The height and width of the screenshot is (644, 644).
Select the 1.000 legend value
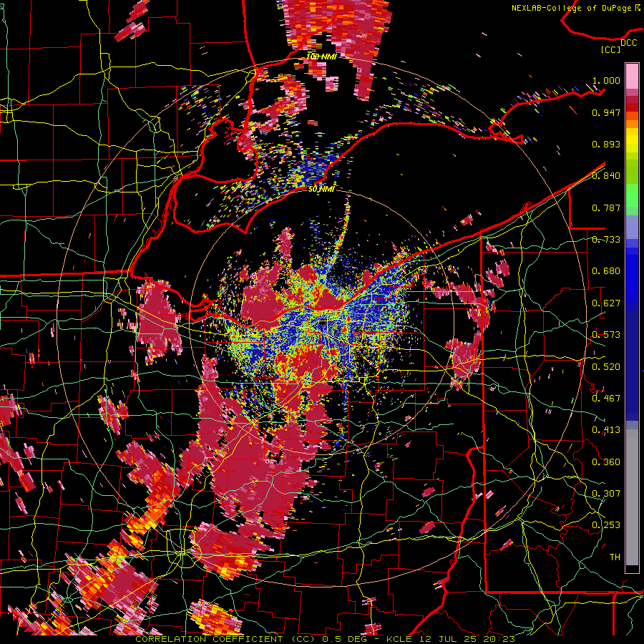606,80
